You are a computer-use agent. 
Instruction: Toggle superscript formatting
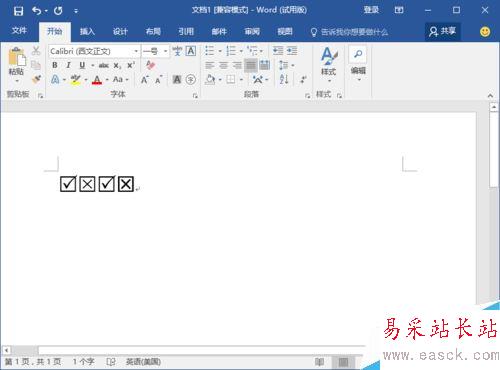(131, 65)
